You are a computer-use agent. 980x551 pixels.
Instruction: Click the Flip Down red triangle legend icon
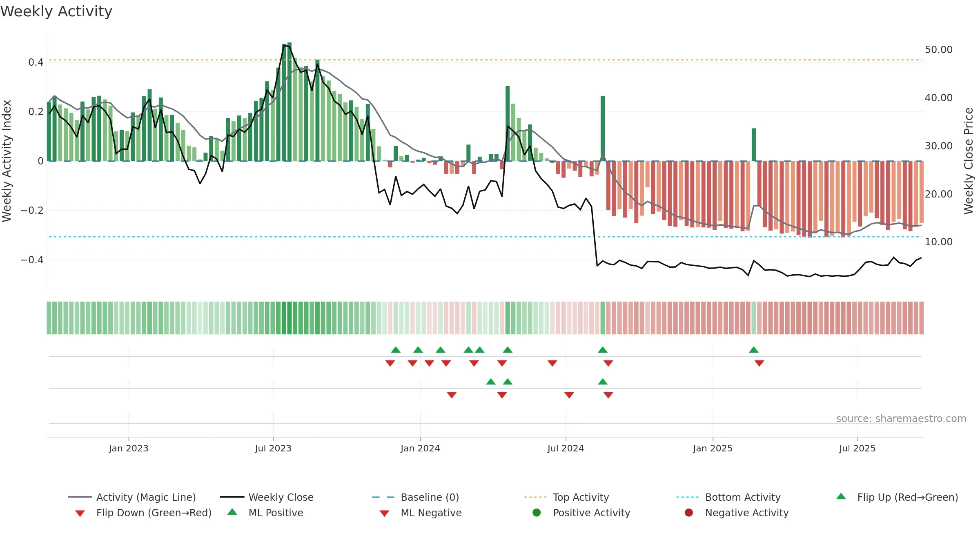(80, 513)
